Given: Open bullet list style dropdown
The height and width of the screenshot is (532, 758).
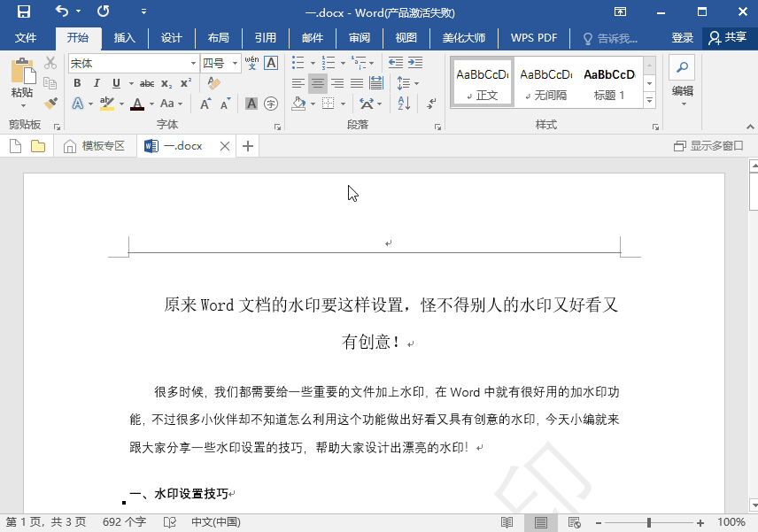Looking at the screenshot, I should coord(313,64).
